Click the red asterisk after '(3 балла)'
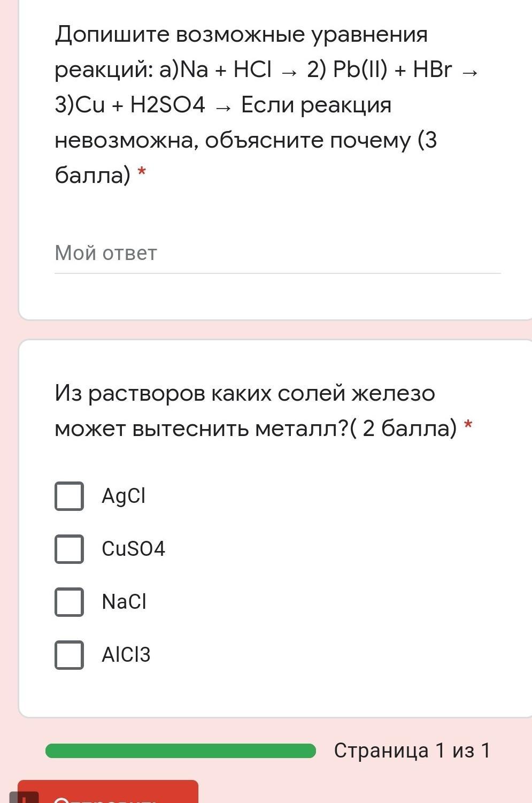532x803 pixels. [142, 173]
